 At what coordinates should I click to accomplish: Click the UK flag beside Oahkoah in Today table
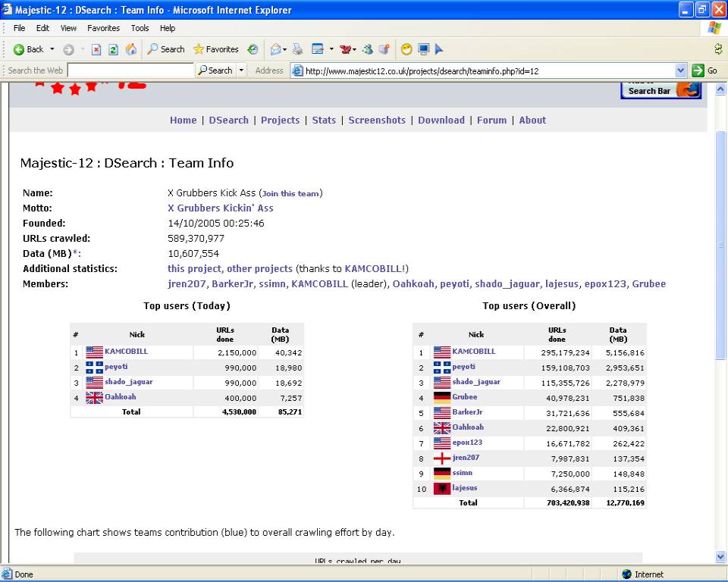point(94,398)
